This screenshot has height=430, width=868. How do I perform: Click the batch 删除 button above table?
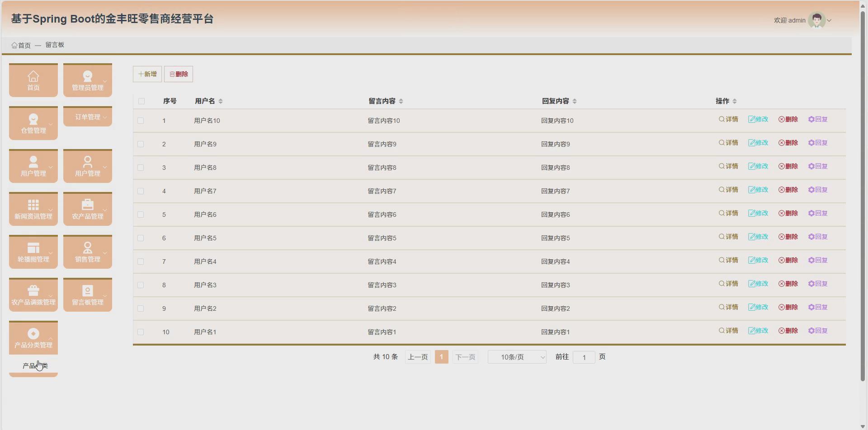(179, 74)
